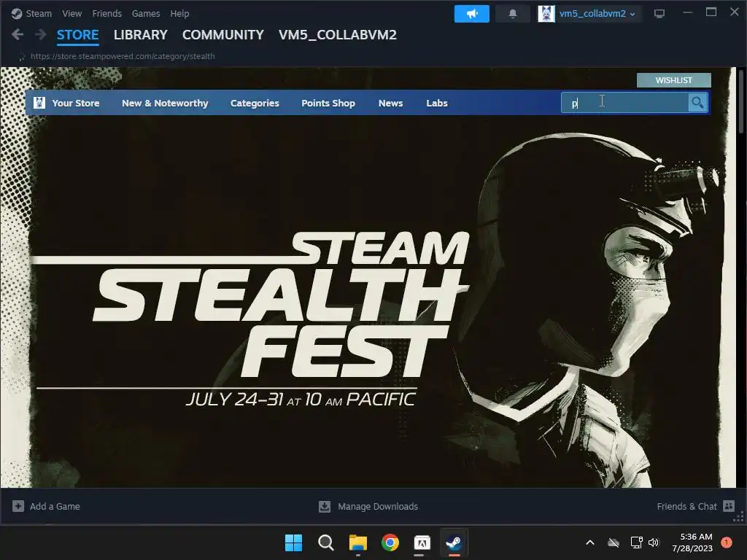
Task: Click the network tray icon
Action: [x=636, y=542]
